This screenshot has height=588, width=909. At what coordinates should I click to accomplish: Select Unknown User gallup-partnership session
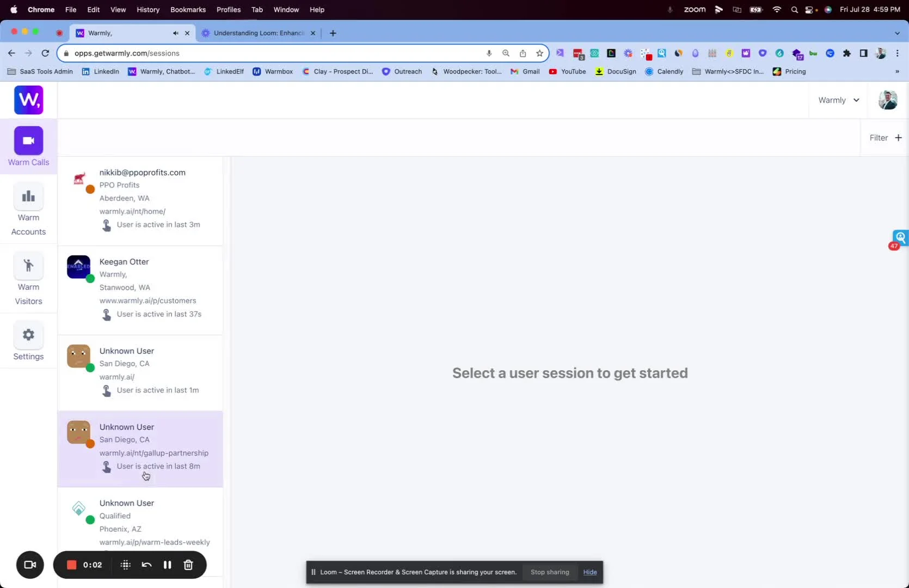pos(140,449)
